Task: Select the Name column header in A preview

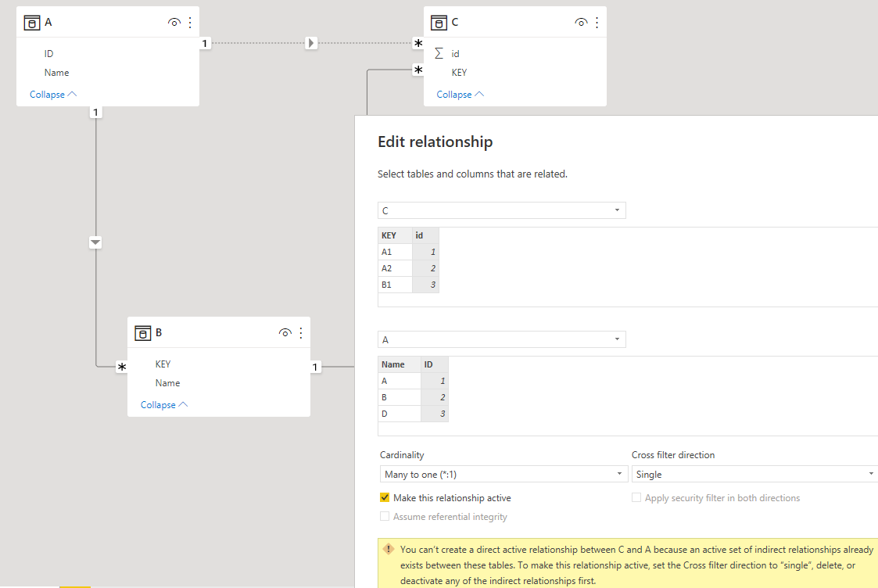Action: point(400,364)
